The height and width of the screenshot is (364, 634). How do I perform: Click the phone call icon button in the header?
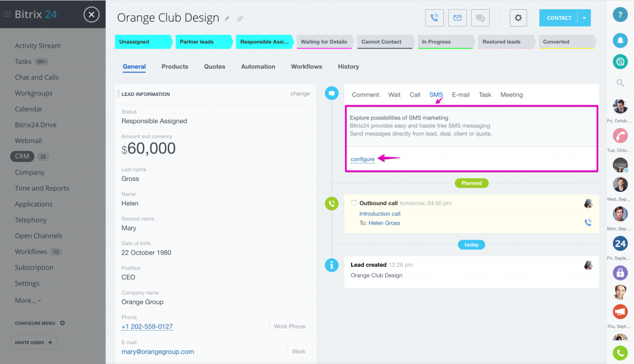(434, 18)
